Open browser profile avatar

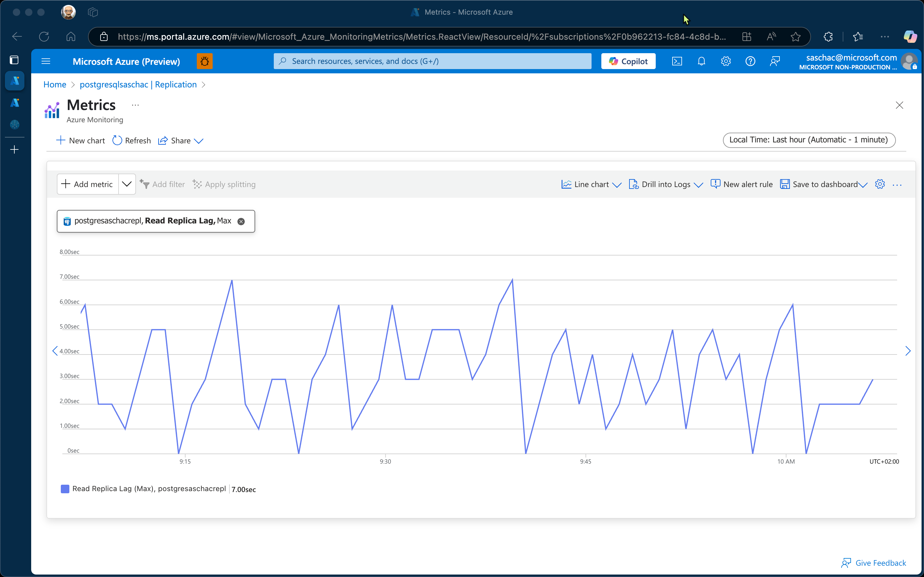pos(68,12)
